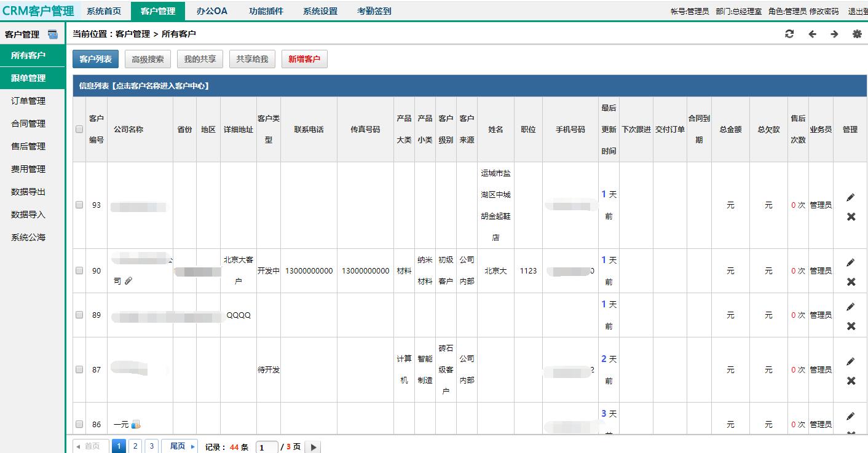This screenshot has width=868, height=453.
Task: Click the go-to-page arrow button
Action: click(313, 447)
